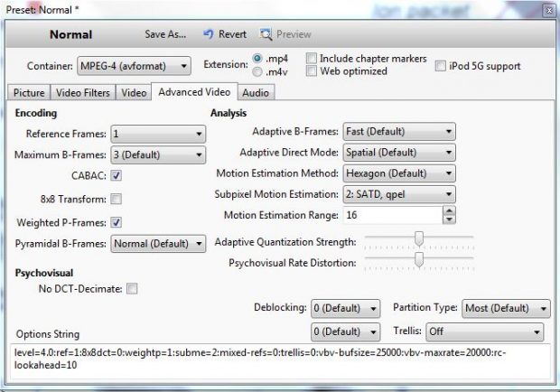The image size is (560, 392).
Task: Decrease Motion Estimation Range with down arrow
Action: tap(449, 219)
